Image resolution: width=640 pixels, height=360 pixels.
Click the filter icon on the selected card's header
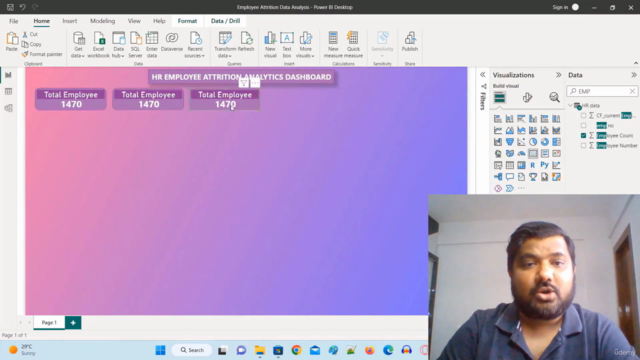244,83
